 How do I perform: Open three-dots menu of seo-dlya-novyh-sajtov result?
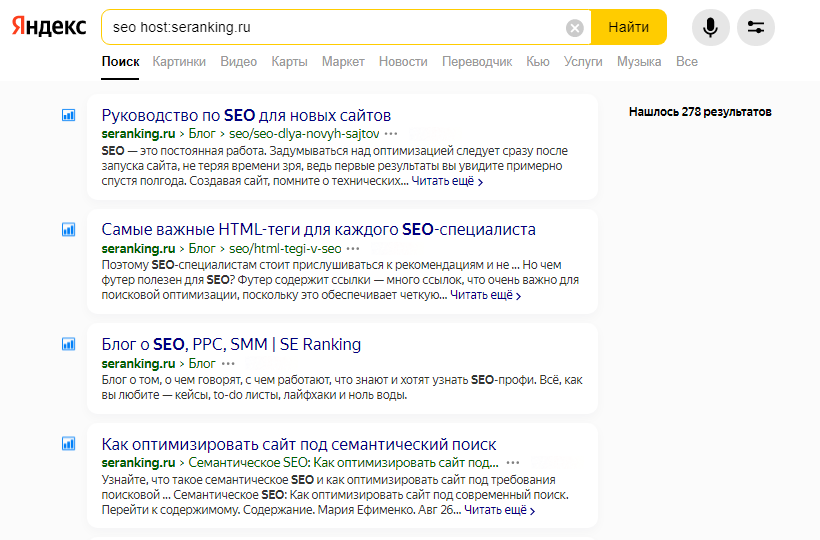point(391,134)
